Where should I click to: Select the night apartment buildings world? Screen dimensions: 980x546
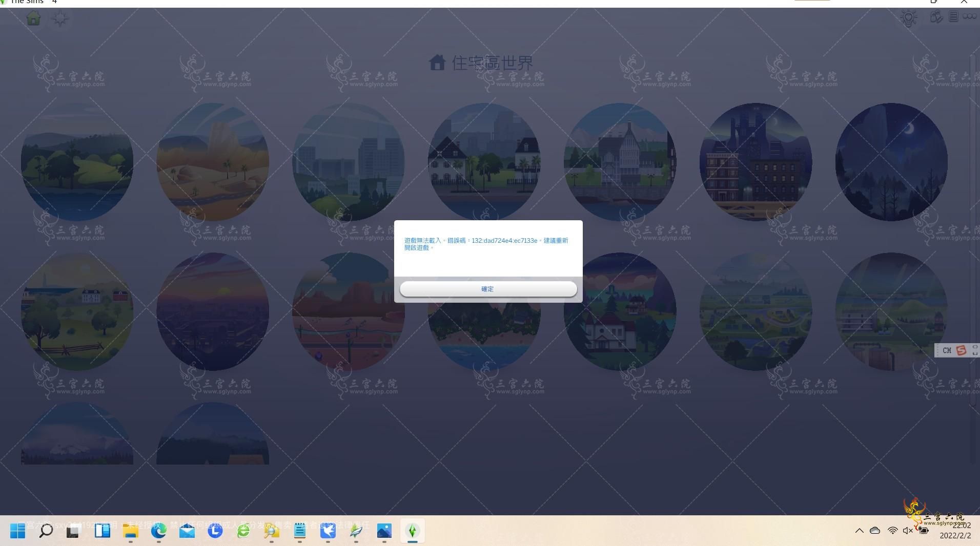click(x=756, y=162)
